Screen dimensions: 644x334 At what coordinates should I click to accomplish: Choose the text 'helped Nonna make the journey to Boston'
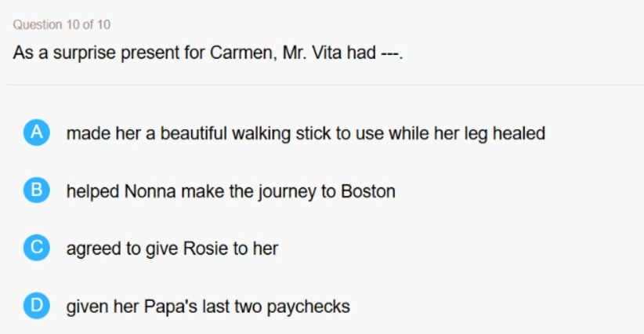tap(231, 191)
